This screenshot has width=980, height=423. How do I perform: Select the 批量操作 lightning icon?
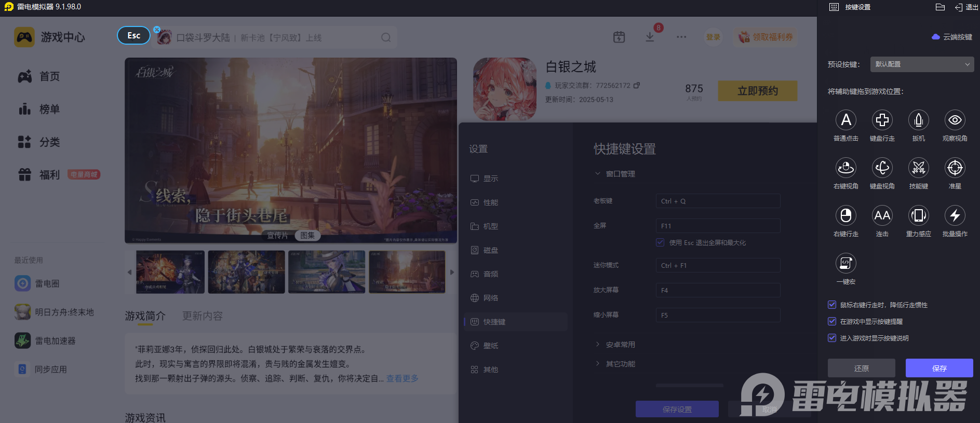click(955, 215)
